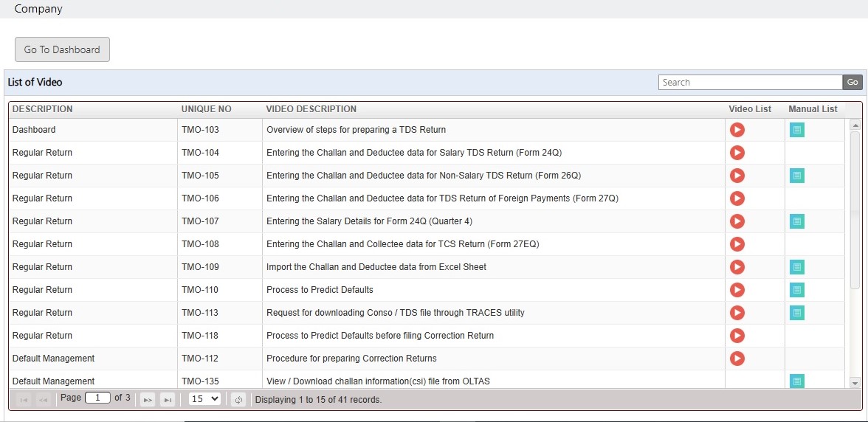Play video for TCS Return Form 27EQ

737,244
